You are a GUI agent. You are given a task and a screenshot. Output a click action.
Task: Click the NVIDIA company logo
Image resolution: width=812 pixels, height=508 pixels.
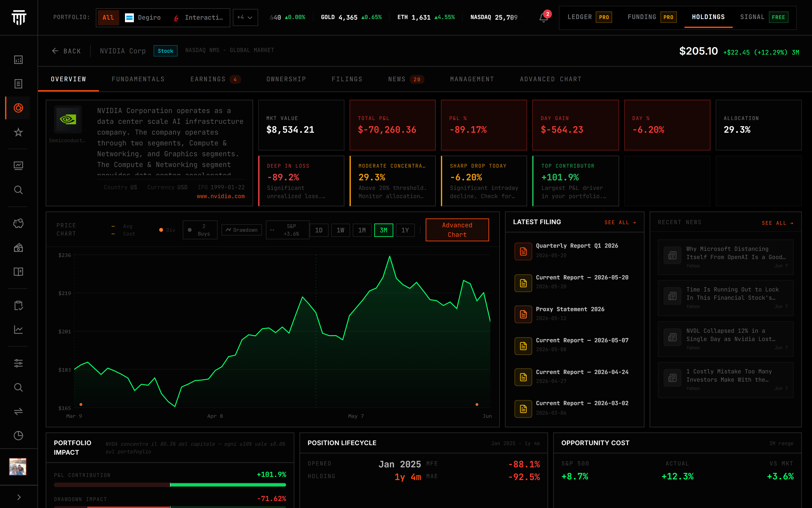pos(68,119)
